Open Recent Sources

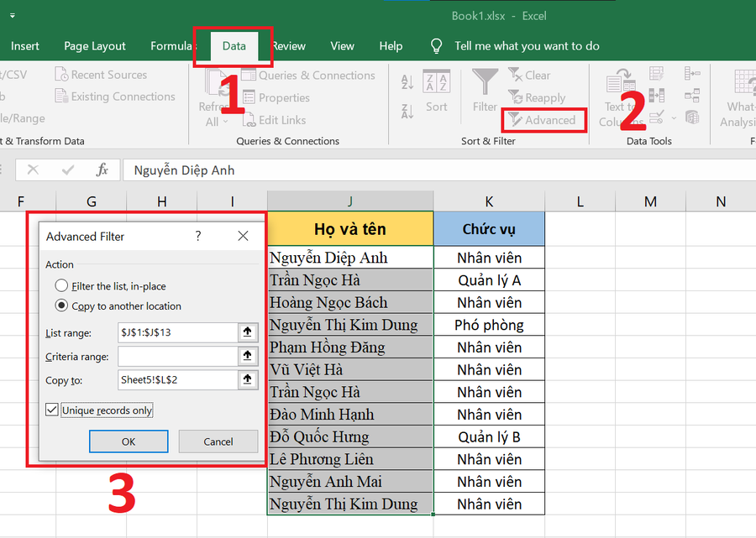(101, 75)
